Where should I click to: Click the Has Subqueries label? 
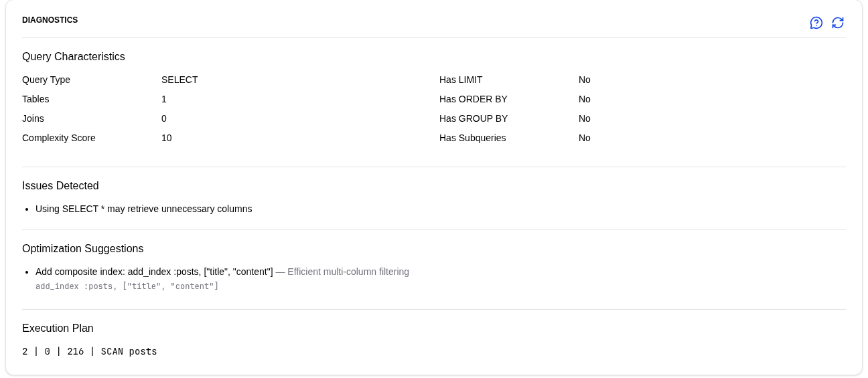(x=473, y=138)
